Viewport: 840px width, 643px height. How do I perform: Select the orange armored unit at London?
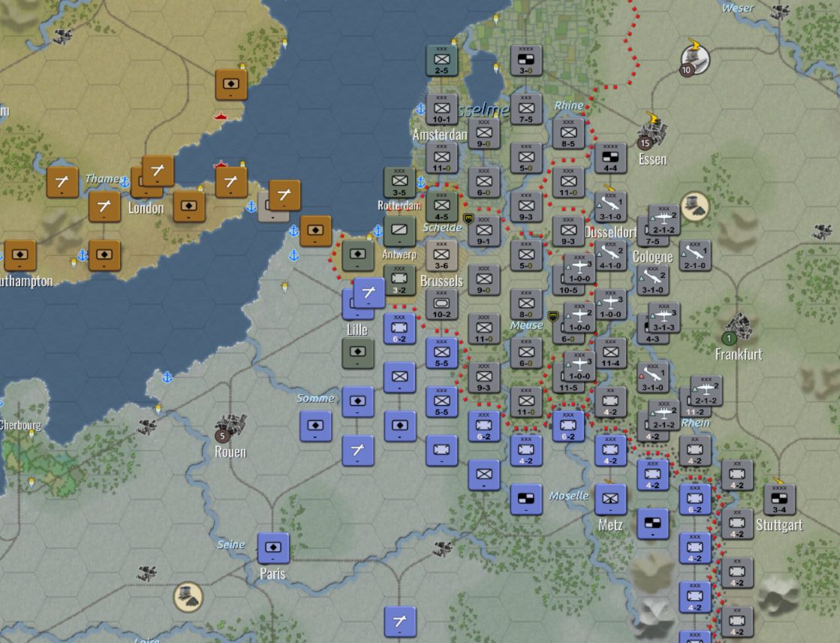(188, 207)
